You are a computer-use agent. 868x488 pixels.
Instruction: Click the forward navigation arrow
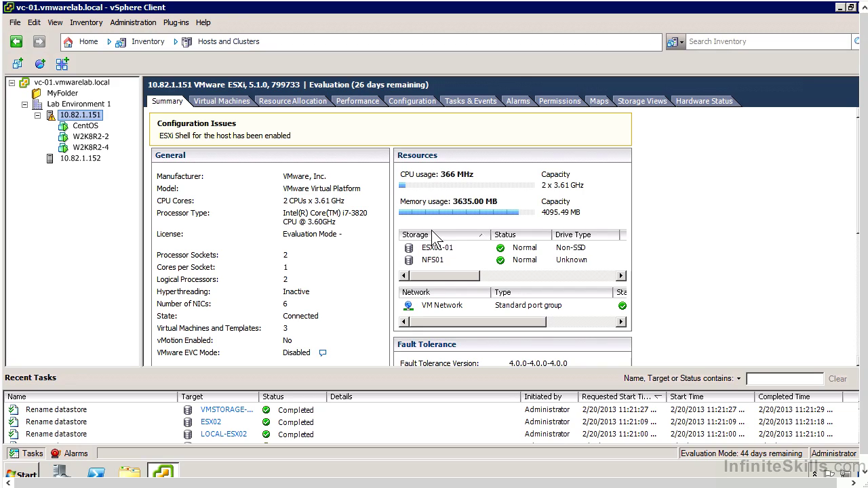pyautogui.click(x=39, y=41)
